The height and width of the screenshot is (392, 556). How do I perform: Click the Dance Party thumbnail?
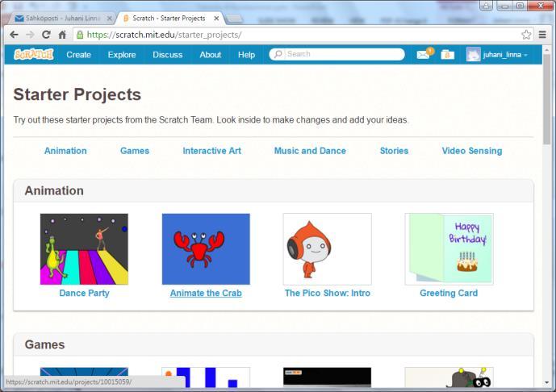point(84,248)
